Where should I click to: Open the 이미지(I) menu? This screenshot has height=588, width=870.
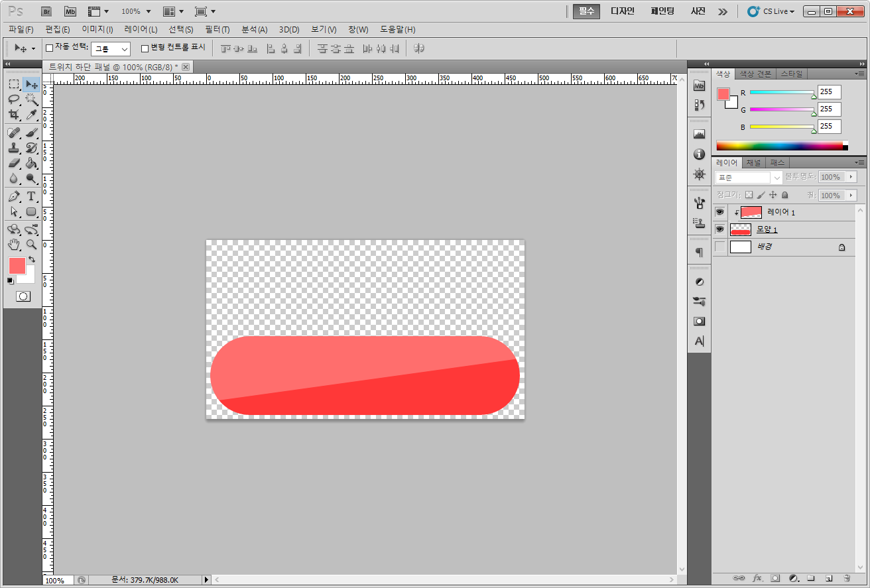coord(97,30)
